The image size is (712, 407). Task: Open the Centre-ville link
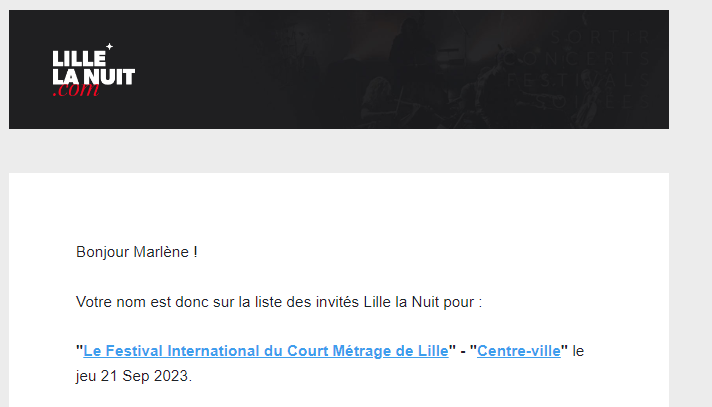(519, 351)
